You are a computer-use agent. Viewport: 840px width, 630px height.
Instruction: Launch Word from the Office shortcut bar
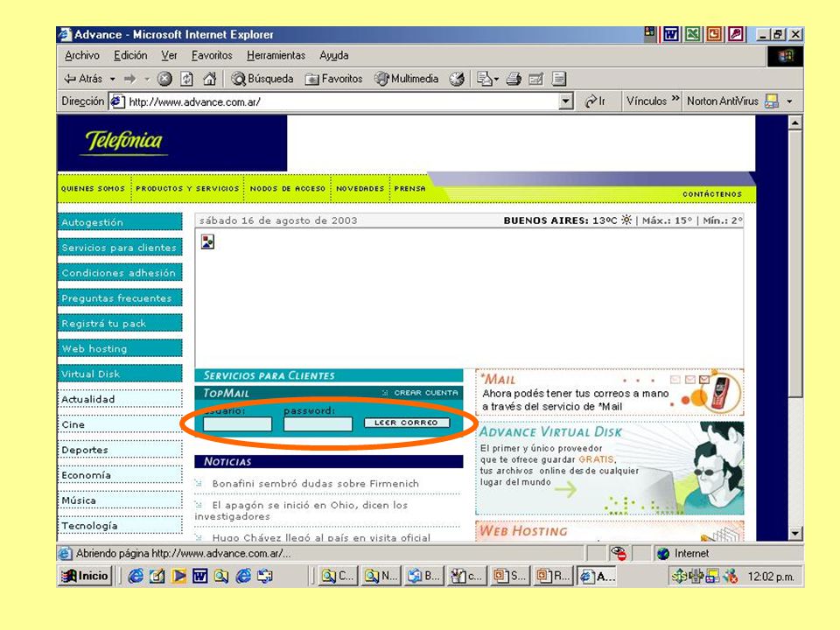(671, 34)
